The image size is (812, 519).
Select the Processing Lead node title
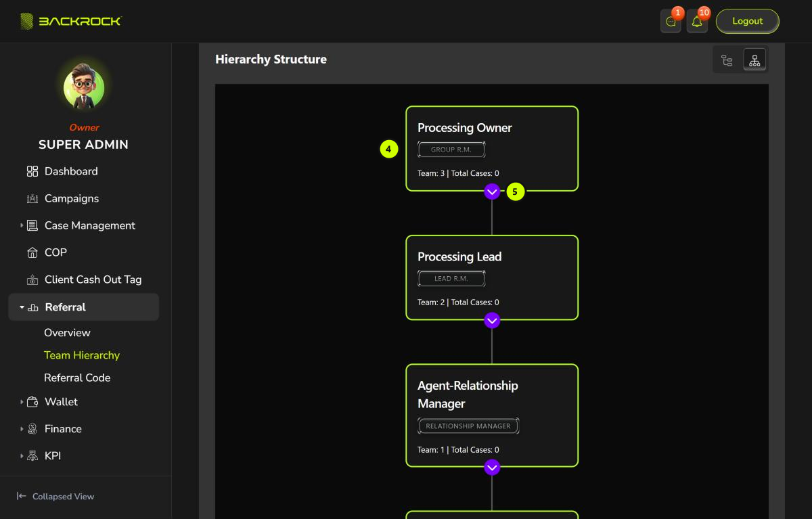[459, 256]
